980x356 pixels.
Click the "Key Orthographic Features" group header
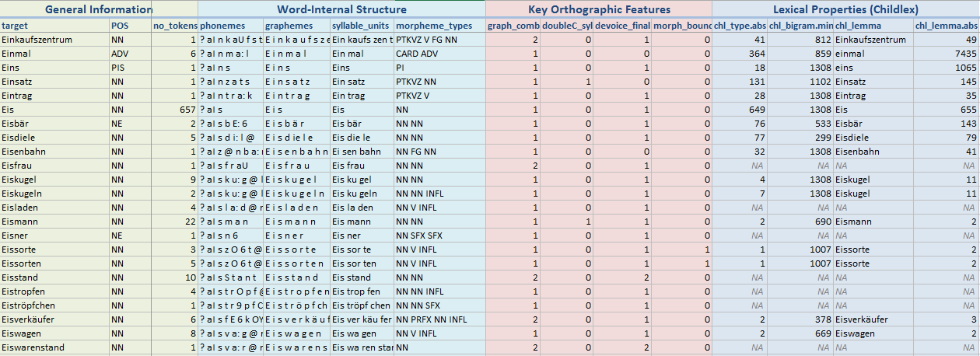[x=598, y=9]
